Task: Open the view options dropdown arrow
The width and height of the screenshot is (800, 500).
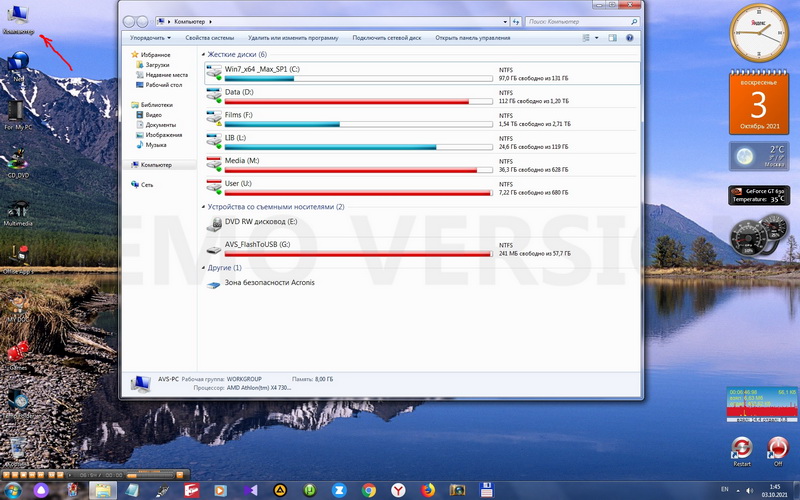Action: tap(596, 38)
